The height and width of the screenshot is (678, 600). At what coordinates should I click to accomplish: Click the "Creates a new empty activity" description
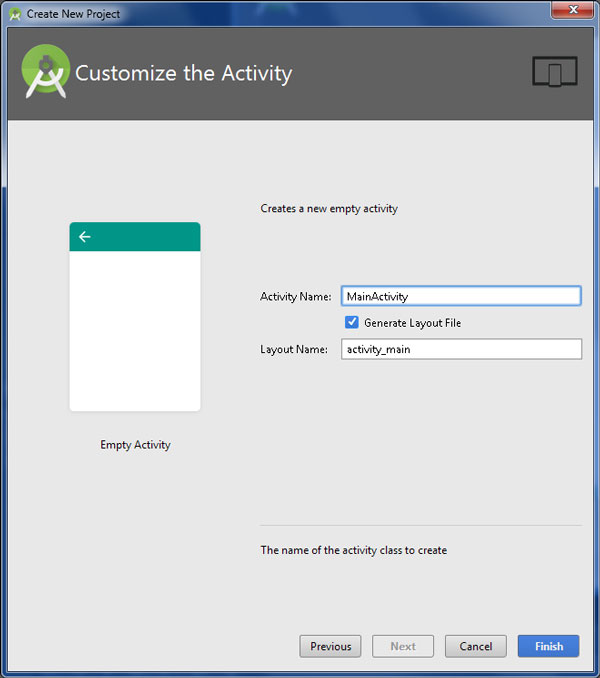[x=329, y=209]
